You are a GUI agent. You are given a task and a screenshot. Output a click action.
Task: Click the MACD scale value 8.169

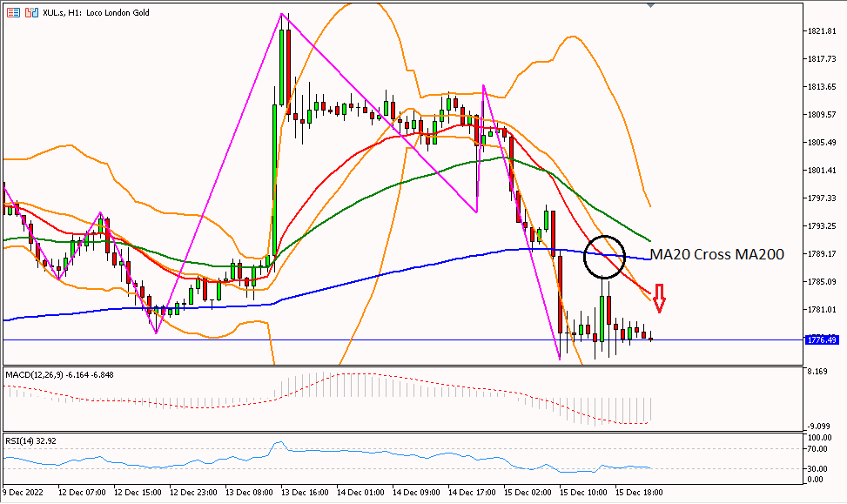point(817,372)
